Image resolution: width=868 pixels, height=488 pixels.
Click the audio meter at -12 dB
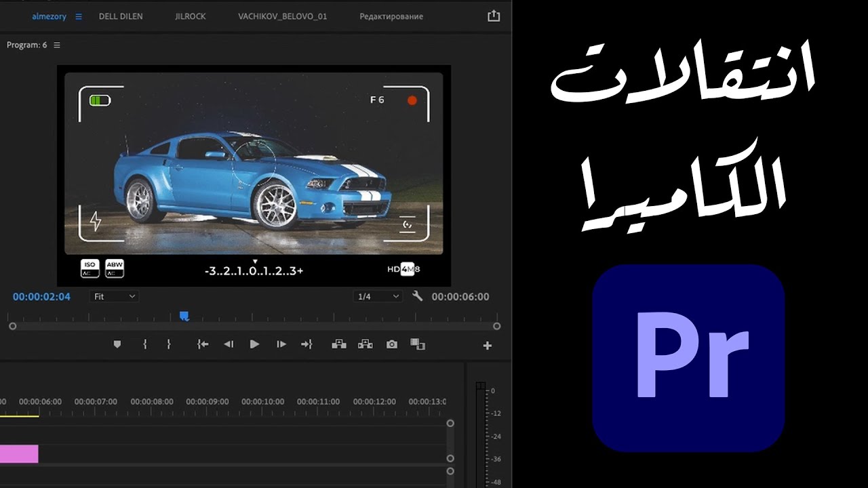pos(496,413)
